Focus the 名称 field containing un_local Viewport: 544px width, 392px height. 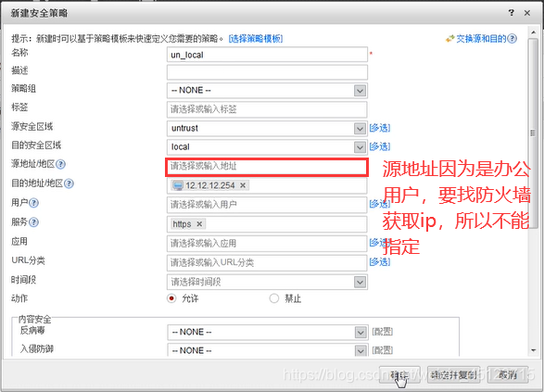click(x=267, y=55)
